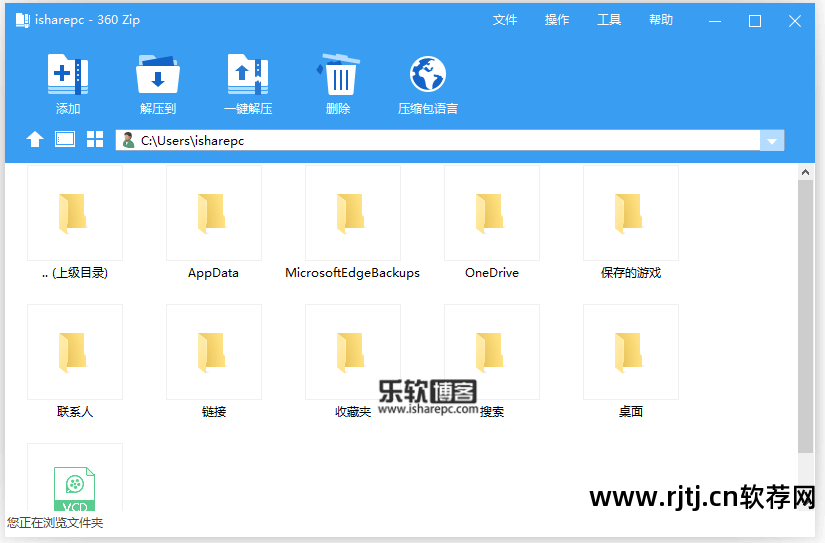Image resolution: width=825 pixels, height=543 pixels.
Task: Open the 文件 menu
Action: [x=505, y=20]
